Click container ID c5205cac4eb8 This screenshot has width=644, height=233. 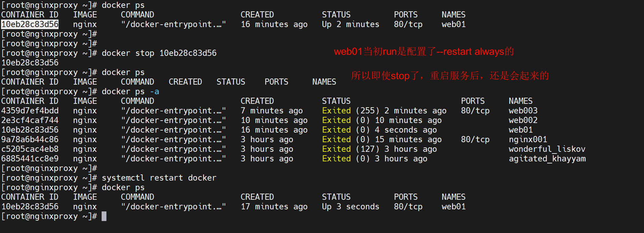point(30,149)
